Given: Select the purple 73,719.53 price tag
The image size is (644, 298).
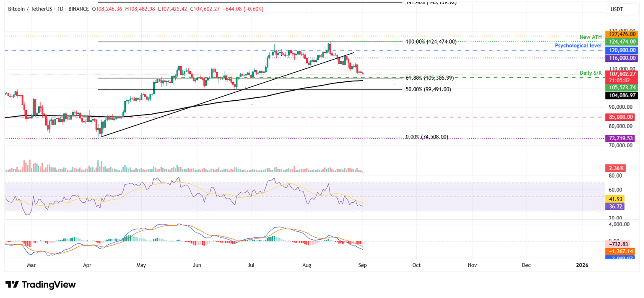Looking at the screenshot, I should [620, 138].
